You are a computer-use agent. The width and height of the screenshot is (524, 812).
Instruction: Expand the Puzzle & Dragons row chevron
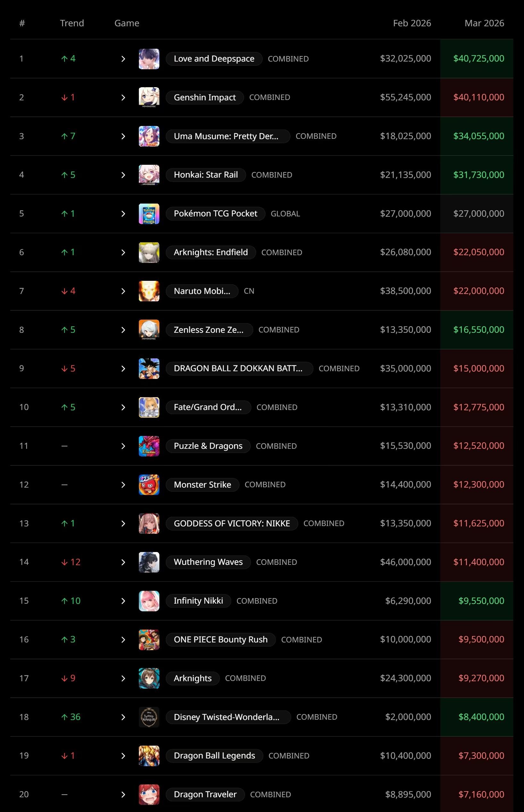[123, 446]
